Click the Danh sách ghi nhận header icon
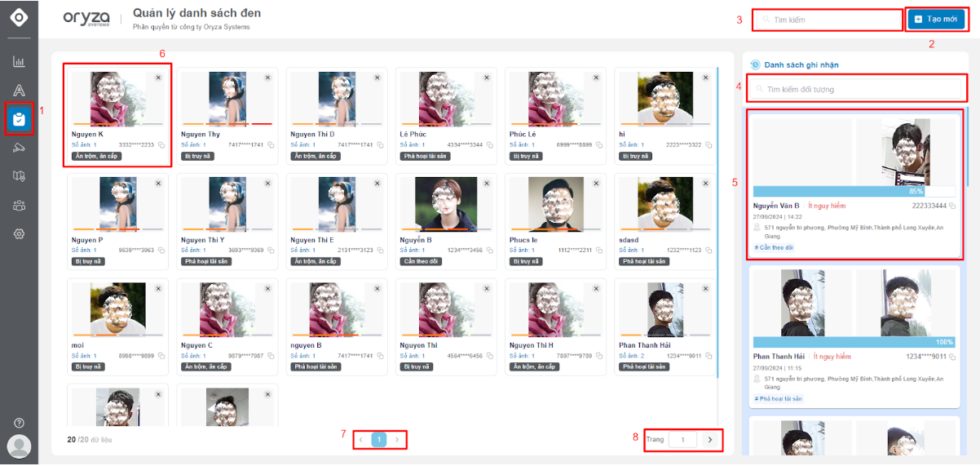This screenshot has width=980, height=466. click(x=755, y=64)
